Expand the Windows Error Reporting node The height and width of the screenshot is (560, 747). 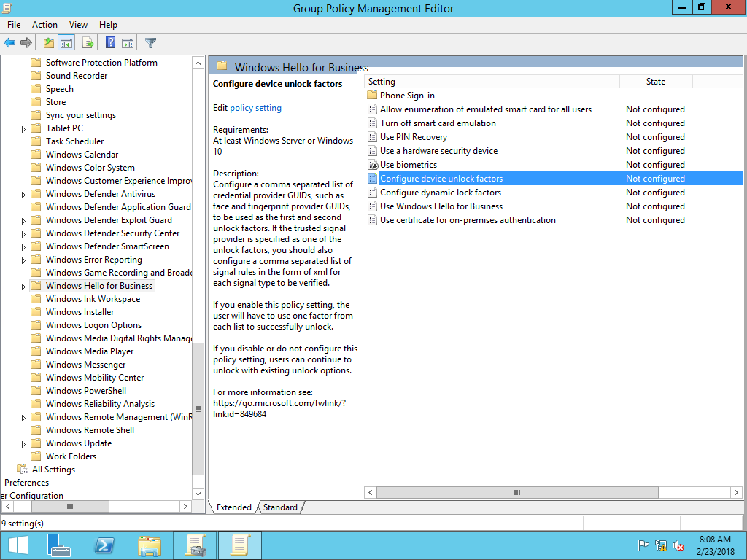point(23,260)
